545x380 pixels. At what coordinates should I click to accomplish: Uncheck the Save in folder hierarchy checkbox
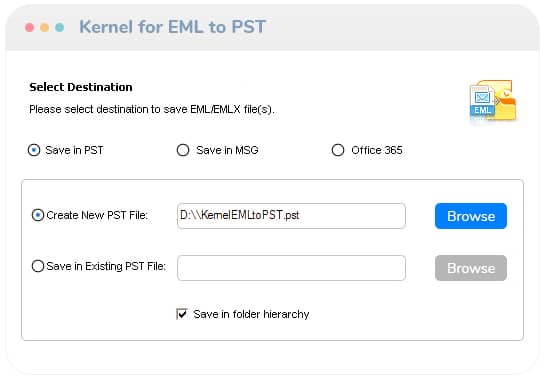(182, 314)
